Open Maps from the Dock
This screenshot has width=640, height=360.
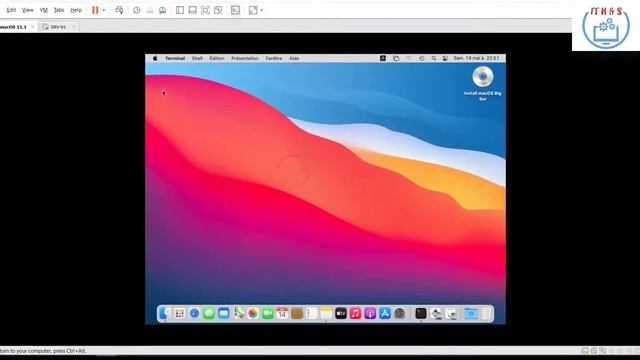tap(238, 313)
